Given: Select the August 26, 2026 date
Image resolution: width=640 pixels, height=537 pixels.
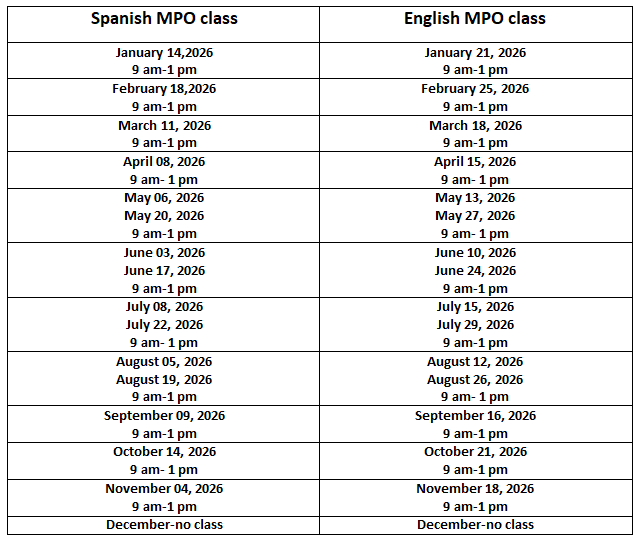Looking at the screenshot, I should coord(475,380).
